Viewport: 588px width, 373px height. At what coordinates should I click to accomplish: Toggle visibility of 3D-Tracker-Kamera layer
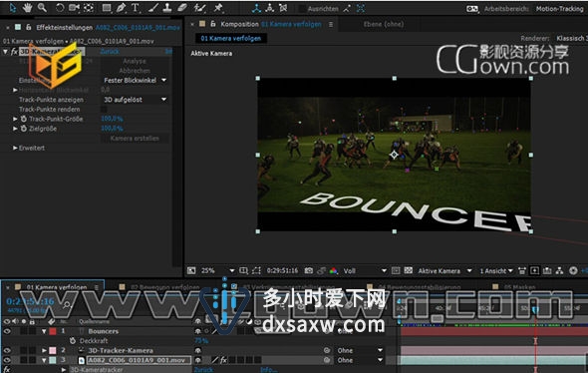coord(7,350)
